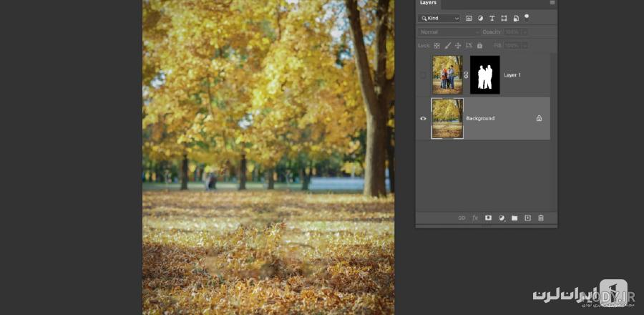Create a new layer
This screenshot has width=644, height=315.
(528, 218)
